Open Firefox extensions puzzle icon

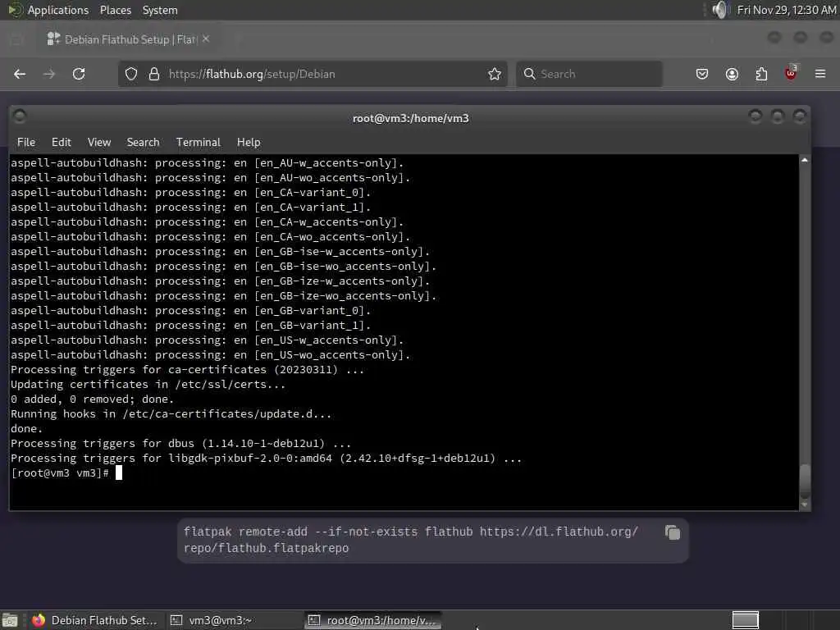pyautogui.click(x=761, y=74)
